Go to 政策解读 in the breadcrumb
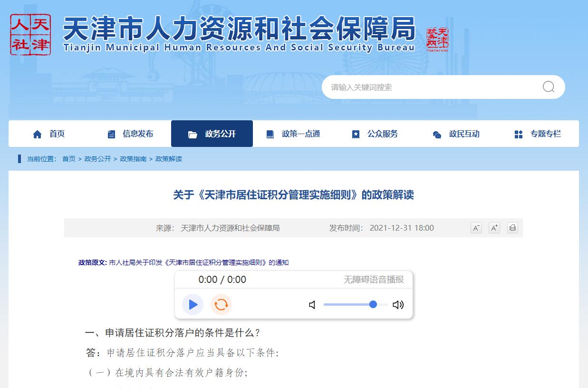 (x=169, y=159)
